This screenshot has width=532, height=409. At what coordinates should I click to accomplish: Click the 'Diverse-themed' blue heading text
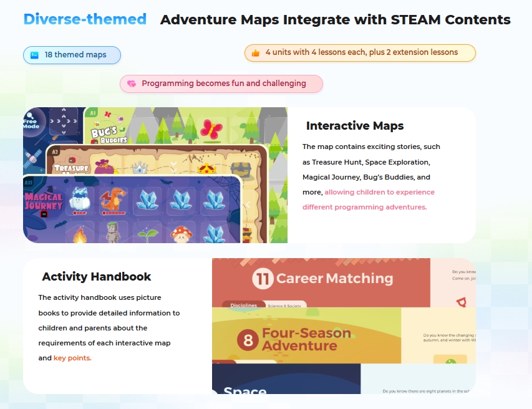[x=85, y=19]
